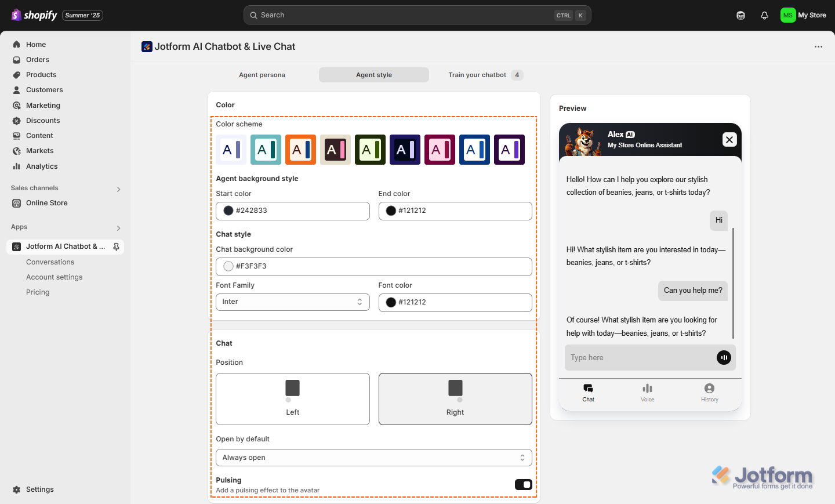Click the Shopify logo in the top bar
This screenshot has width=835, height=504.
click(x=34, y=15)
